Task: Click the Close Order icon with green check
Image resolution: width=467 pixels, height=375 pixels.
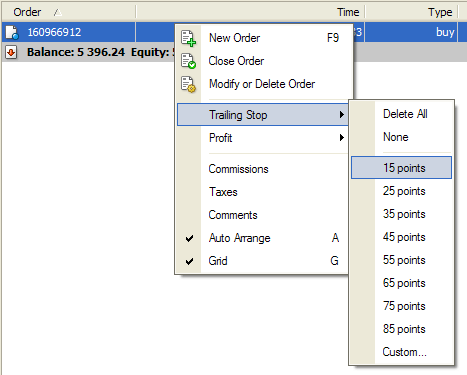Action: [x=188, y=61]
